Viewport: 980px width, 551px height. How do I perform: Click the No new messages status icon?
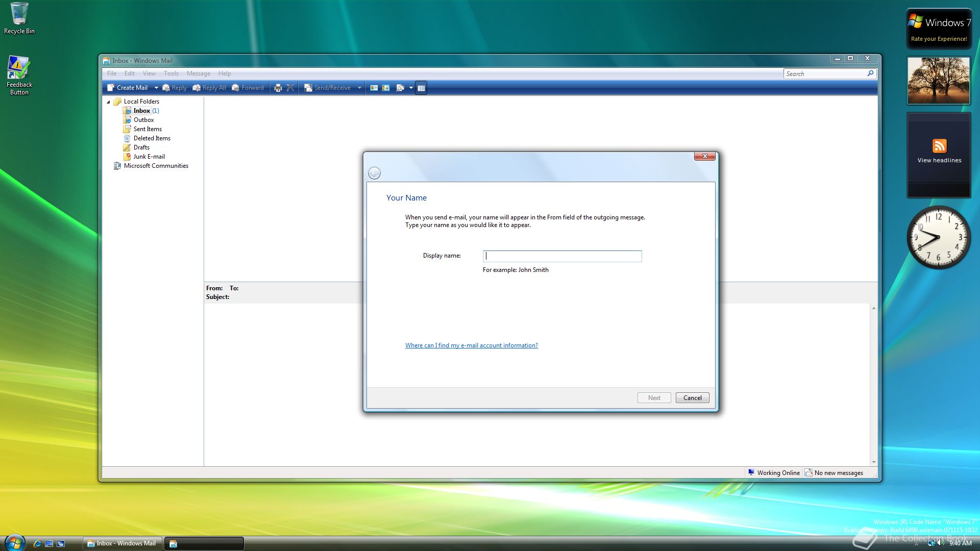pos(808,473)
